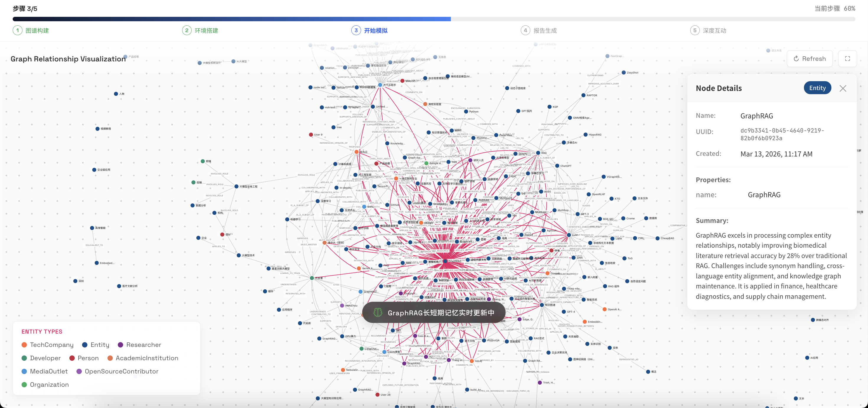The height and width of the screenshot is (408, 868).
Task: Click the 医疗文献分析 node
Action: click(119, 286)
